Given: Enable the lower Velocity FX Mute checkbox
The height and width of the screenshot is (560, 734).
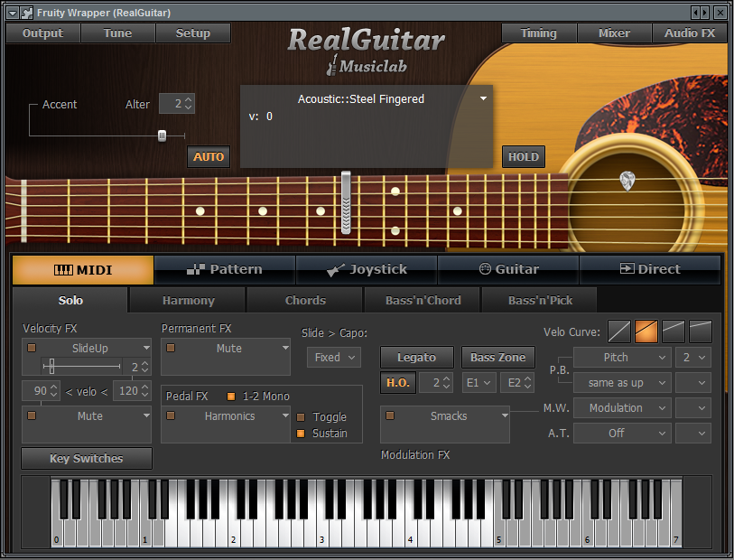Looking at the screenshot, I should (x=32, y=415).
